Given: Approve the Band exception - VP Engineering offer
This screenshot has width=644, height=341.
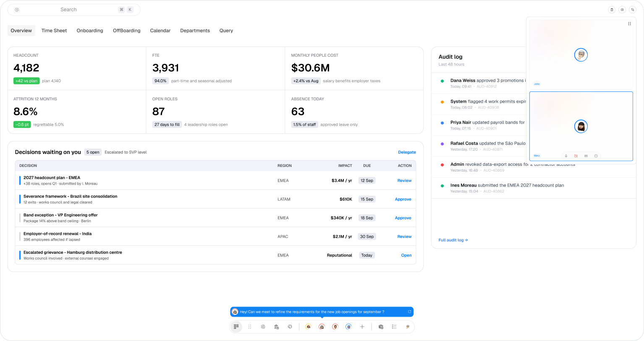Looking at the screenshot, I should pyautogui.click(x=403, y=218).
